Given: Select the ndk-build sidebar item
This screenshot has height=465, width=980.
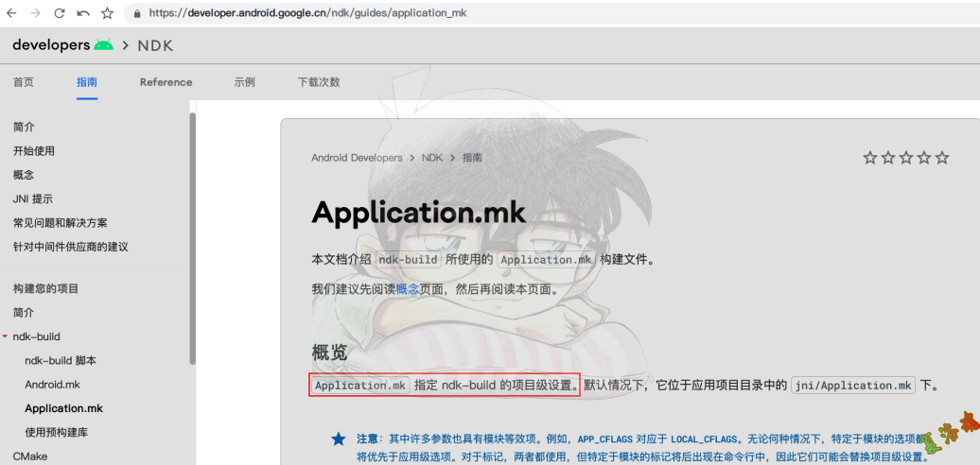Looking at the screenshot, I should click(36, 337).
